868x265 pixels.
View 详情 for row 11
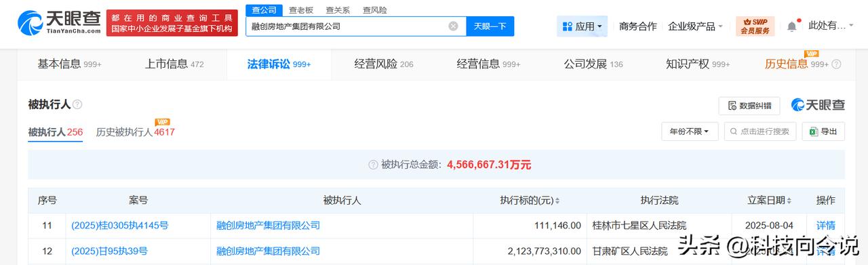(x=825, y=225)
